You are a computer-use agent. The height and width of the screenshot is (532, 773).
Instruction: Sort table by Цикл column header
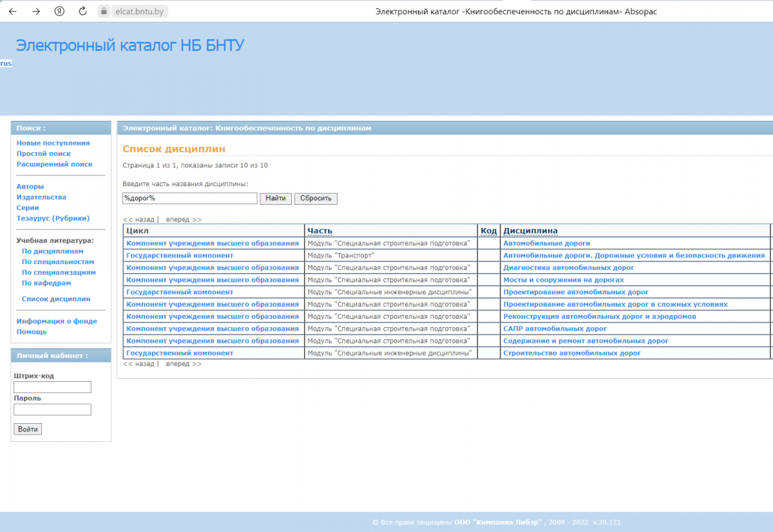coord(137,231)
